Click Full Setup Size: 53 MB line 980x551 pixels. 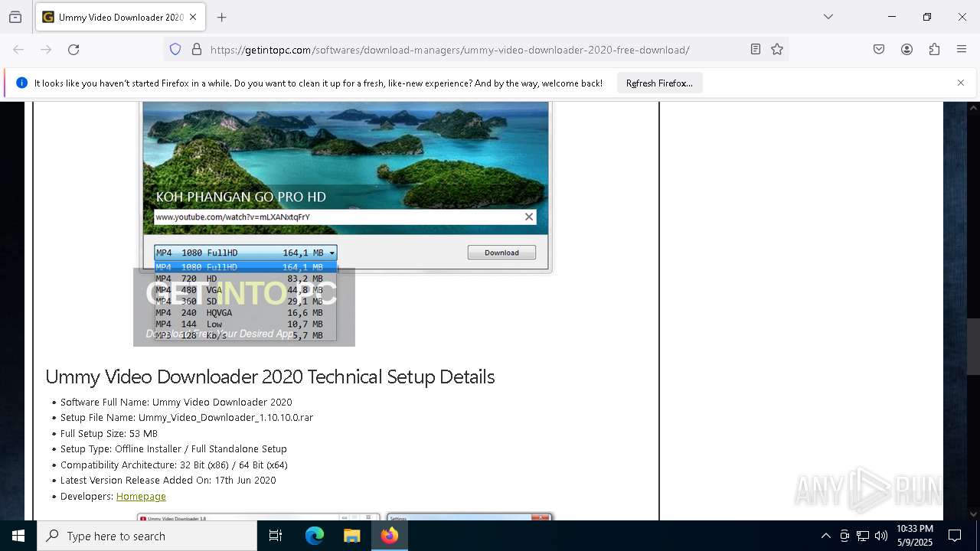coord(109,434)
